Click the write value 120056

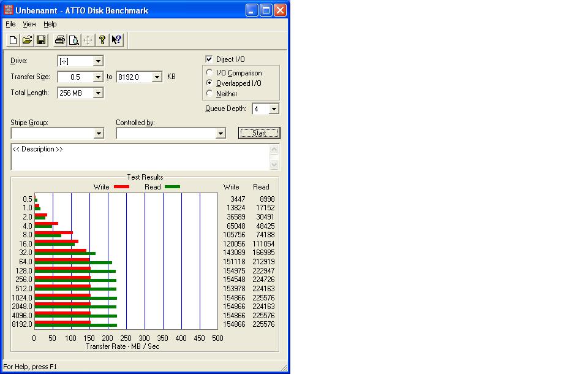tap(234, 243)
